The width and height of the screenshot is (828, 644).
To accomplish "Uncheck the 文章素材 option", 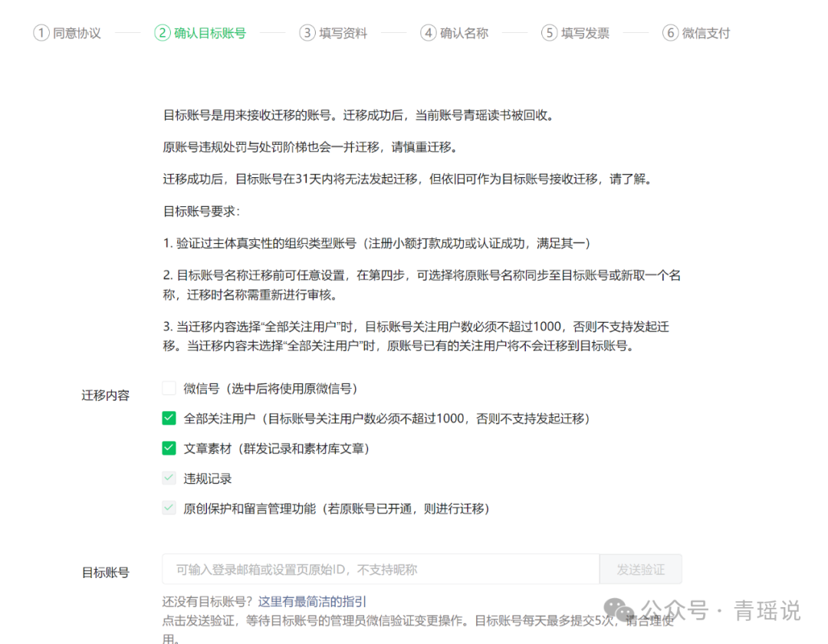I will click(x=169, y=448).
